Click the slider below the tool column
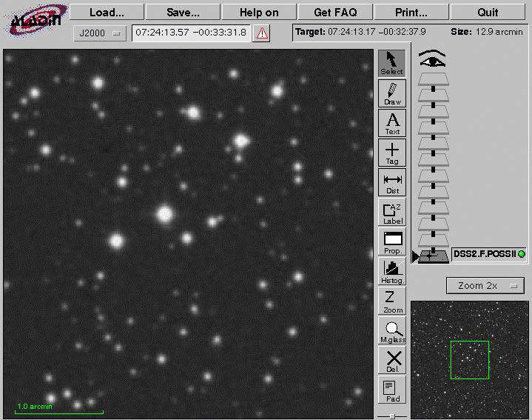Screen dimensions: 532x420 392,416
